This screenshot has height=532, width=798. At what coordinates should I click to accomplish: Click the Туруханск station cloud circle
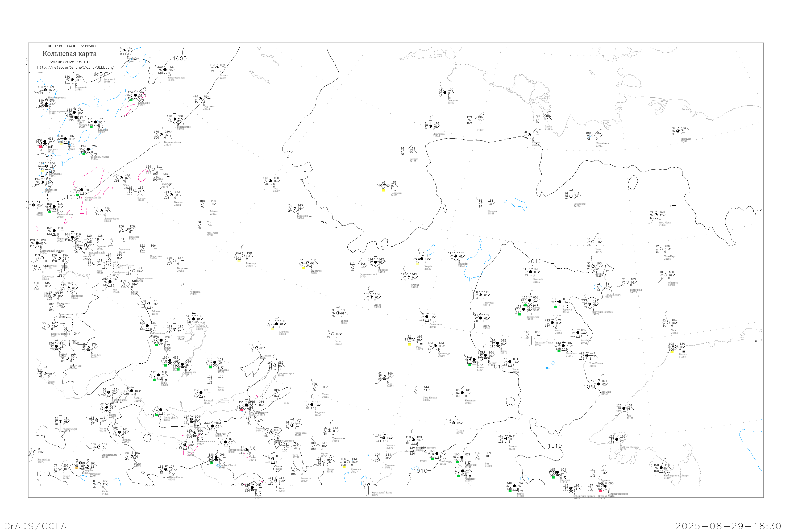[x=201, y=99]
